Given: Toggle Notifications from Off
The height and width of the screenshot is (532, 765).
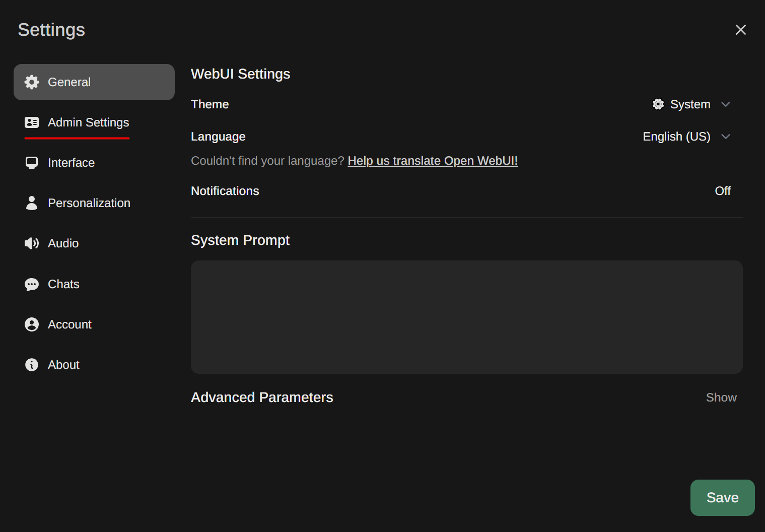Looking at the screenshot, I should tap(723, 191).
